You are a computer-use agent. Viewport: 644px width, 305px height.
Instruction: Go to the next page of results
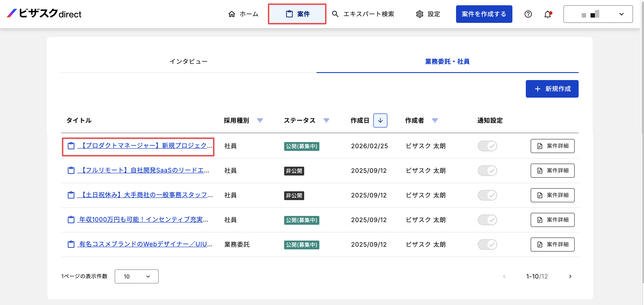point(570,277)
